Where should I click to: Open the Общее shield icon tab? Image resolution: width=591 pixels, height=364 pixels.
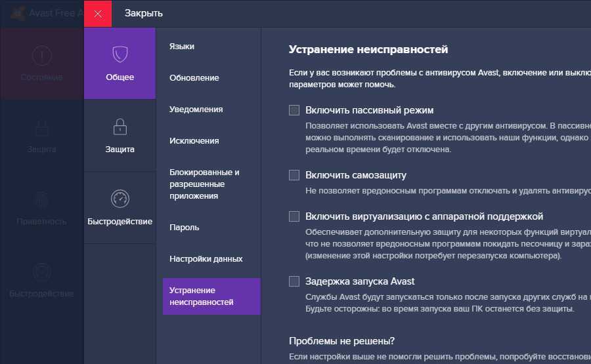[x=120, y=54]
